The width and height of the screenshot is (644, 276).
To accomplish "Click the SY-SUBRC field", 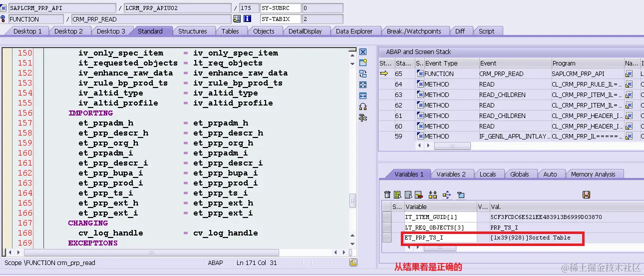I will pos(281,8).
